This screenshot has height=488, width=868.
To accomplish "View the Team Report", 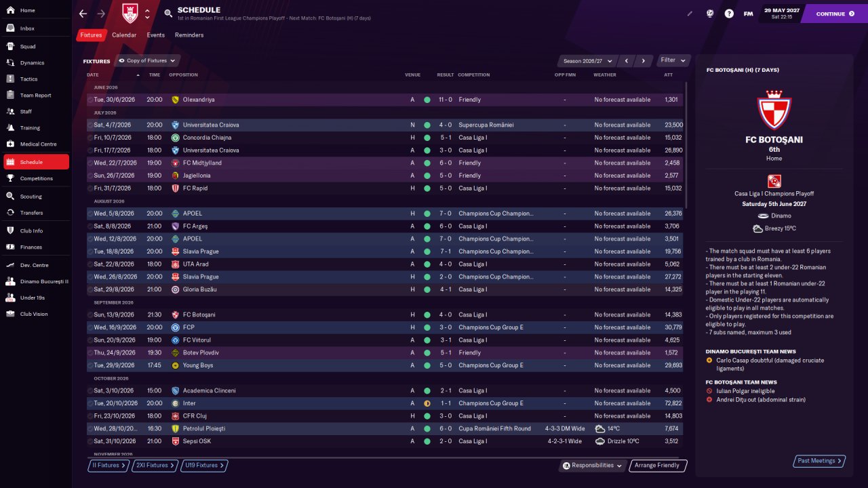I will [35, 96].
